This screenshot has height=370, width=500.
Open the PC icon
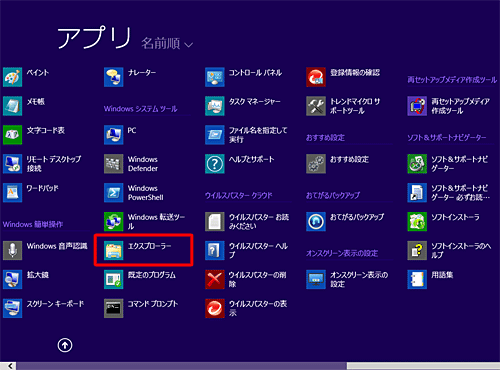pos(114,135)
